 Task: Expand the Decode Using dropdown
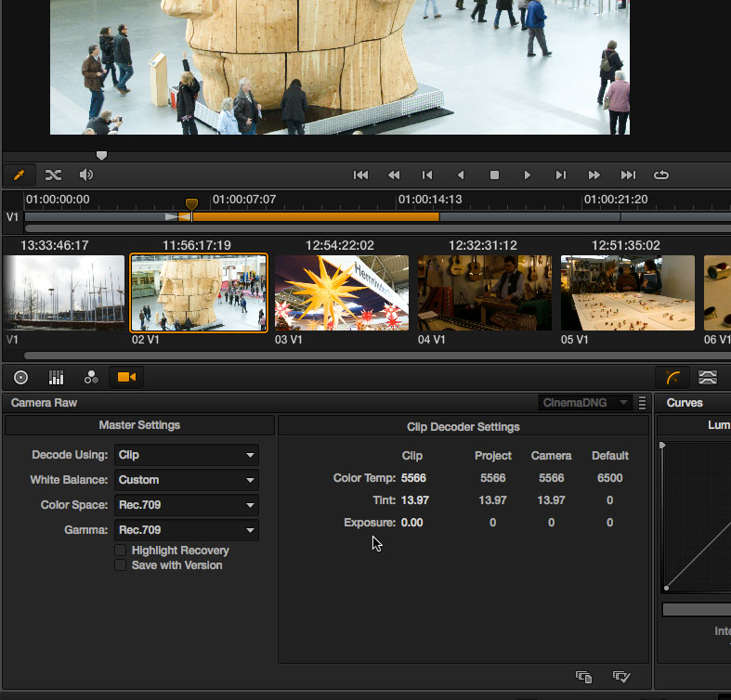[187, 455]
